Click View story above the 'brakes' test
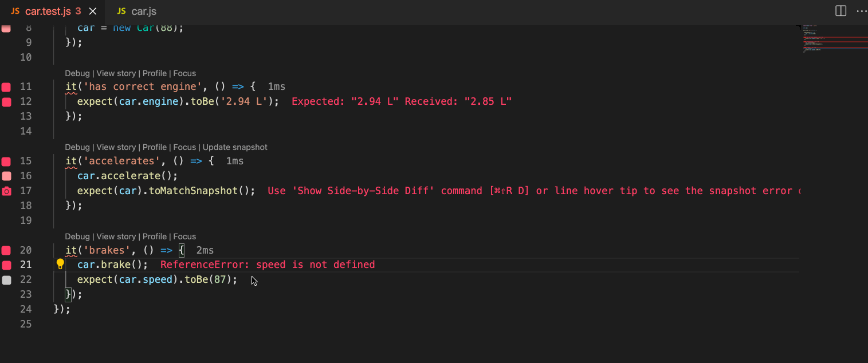Viewport: 868px width, 363px height. (116, 236)
